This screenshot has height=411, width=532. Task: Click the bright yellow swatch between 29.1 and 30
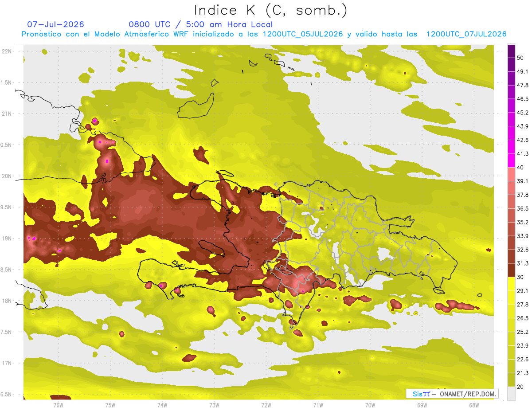511,284
